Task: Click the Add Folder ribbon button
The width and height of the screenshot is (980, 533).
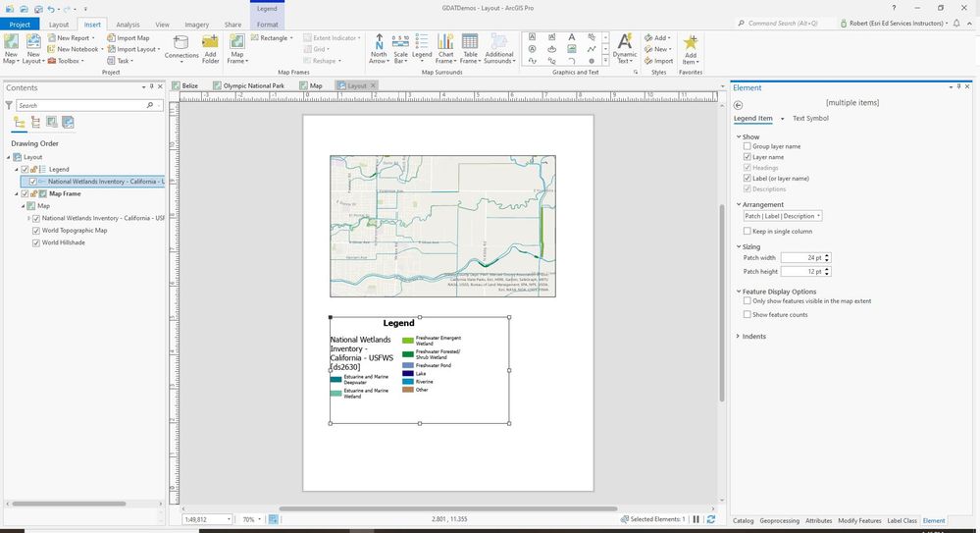Action: [x=211, y=49]
